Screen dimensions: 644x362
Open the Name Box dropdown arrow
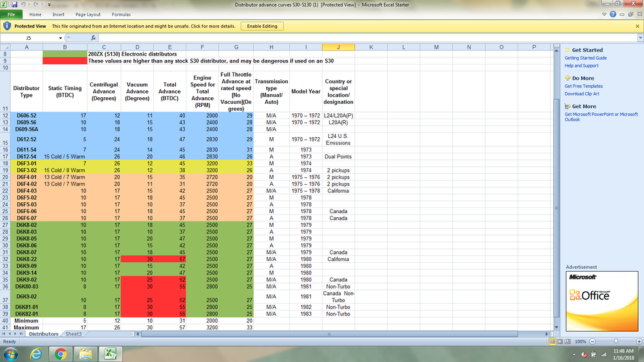tap(61, 38)
